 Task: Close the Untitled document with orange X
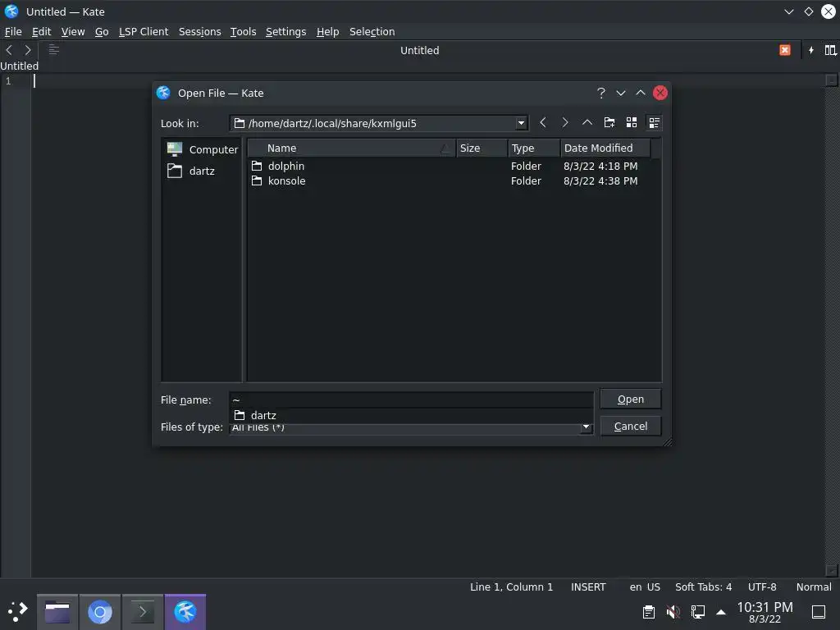785,50
